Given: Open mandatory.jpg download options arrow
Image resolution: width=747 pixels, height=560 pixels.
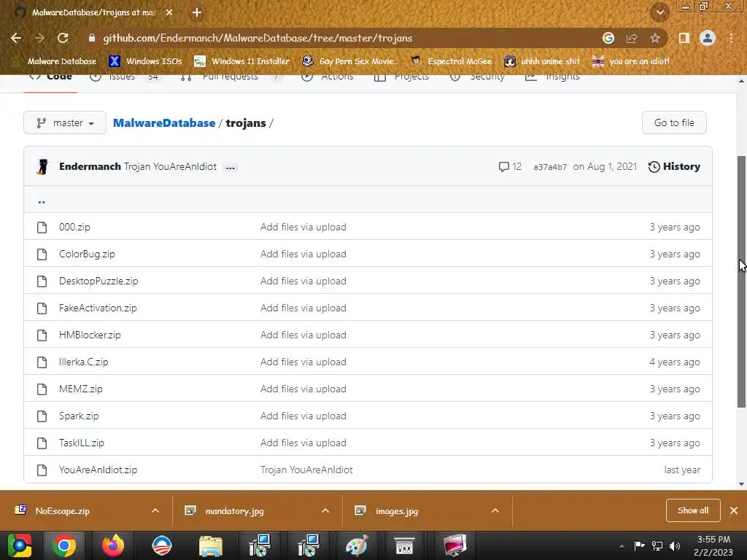Looking at the screenshot, I should click(325, 511).
